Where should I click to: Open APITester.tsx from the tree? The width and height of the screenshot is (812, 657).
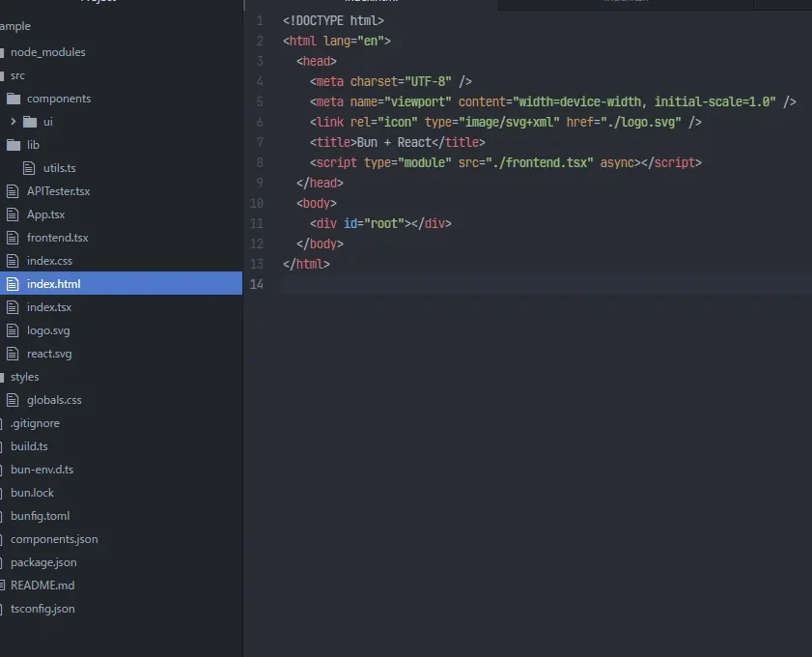pyautogui.click(x=58, y=191)
